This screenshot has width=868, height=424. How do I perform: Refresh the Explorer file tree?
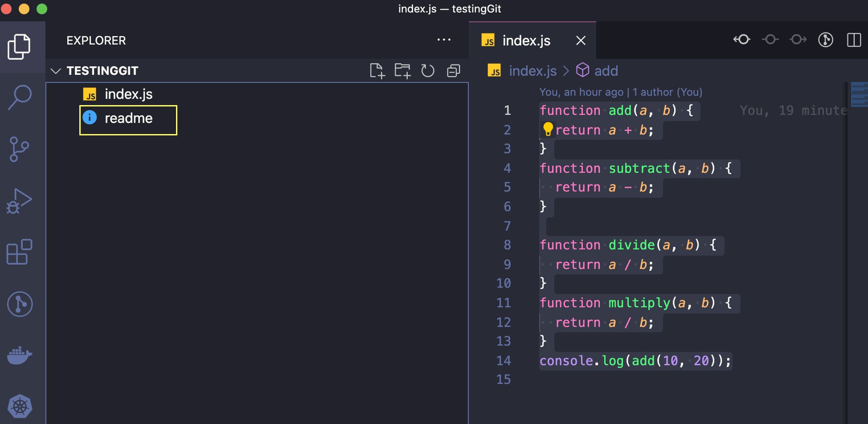click(428, 71)
